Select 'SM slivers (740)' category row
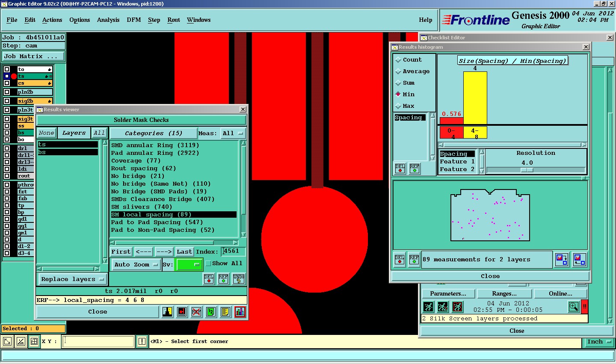The height and width of the screenshot is (364, 616). (x=173, y=207)
